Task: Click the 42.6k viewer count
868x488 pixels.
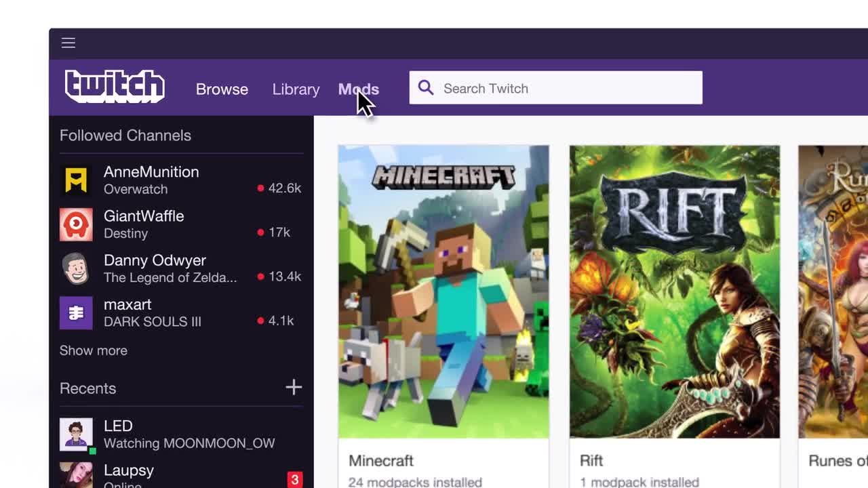Action: (285, 188)
